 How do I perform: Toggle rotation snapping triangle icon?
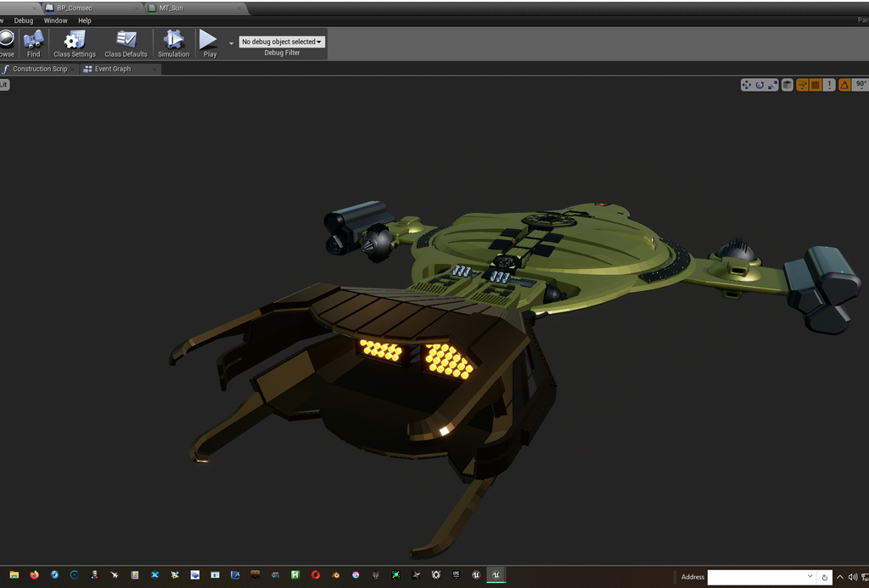click(844, 85)
